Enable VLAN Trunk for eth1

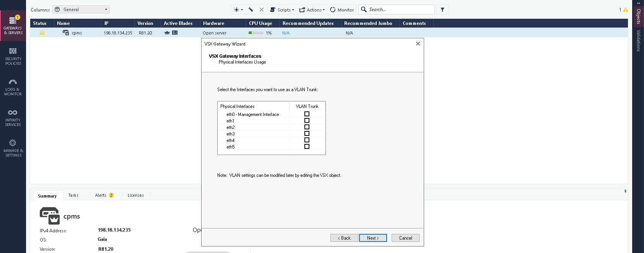coord(307,121)
